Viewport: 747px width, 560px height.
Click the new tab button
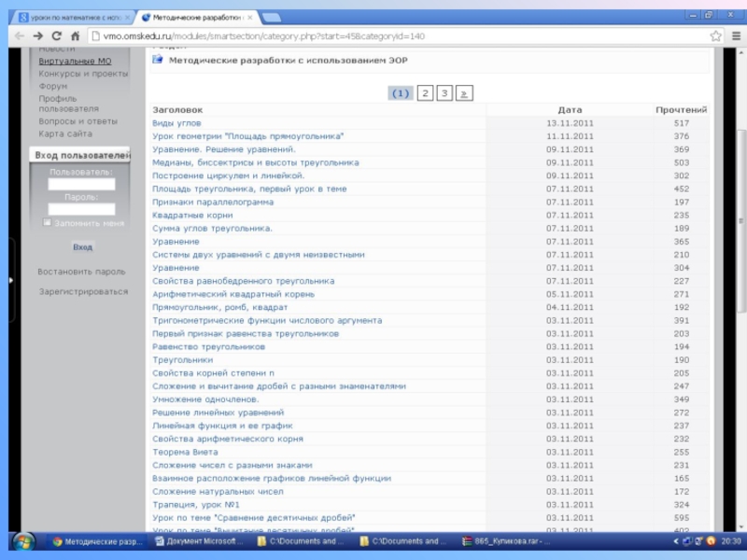point(272,17)
